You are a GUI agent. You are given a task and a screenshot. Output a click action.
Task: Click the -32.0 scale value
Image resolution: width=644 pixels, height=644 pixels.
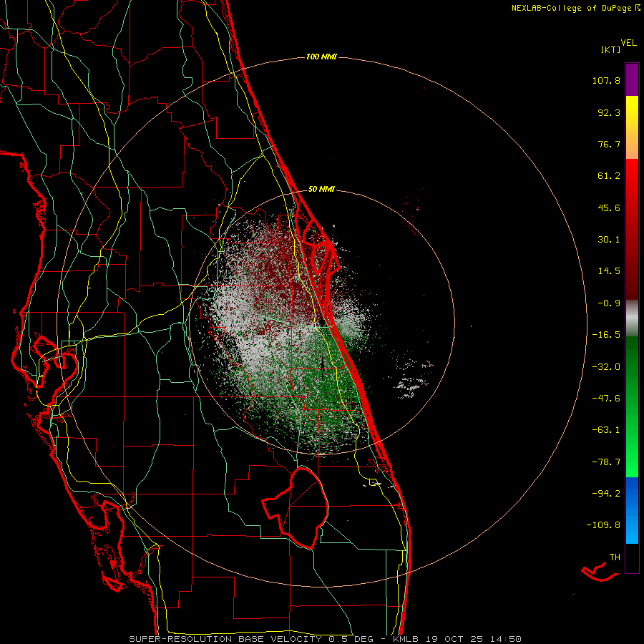[606, 367]
